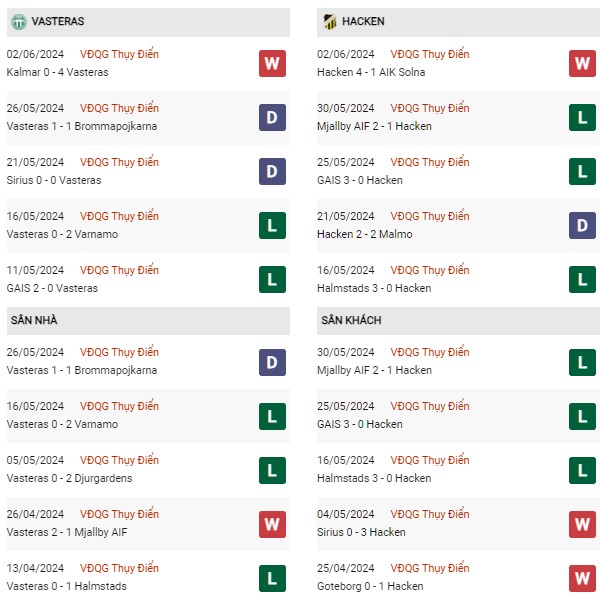Click the W badge for Hacken 4 - 1 AIK Solna
The height and width of the screenshot is (599, 600).
pyautogui.click(x=582, y=64)
